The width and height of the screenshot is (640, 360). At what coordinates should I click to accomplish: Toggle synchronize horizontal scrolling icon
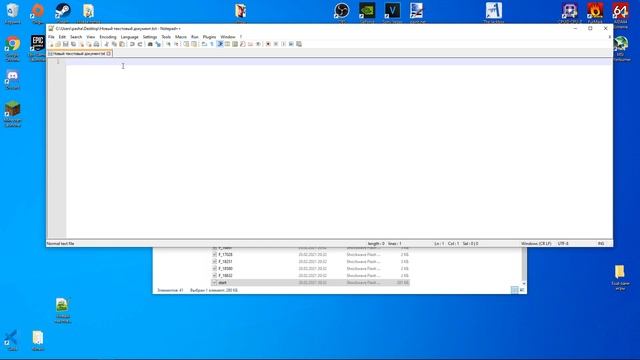(x=194, y=44)
